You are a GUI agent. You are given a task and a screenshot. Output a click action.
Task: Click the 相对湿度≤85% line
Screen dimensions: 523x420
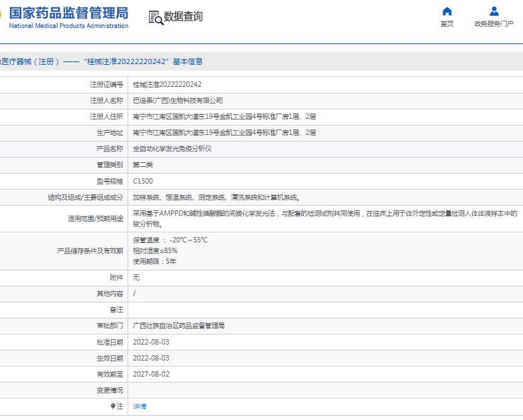point(155,250)
